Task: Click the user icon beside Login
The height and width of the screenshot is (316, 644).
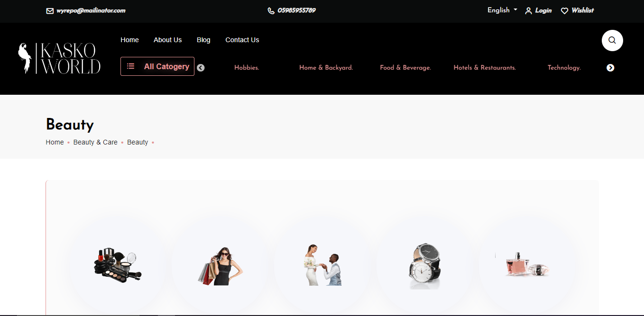Action: click(528, 11)
